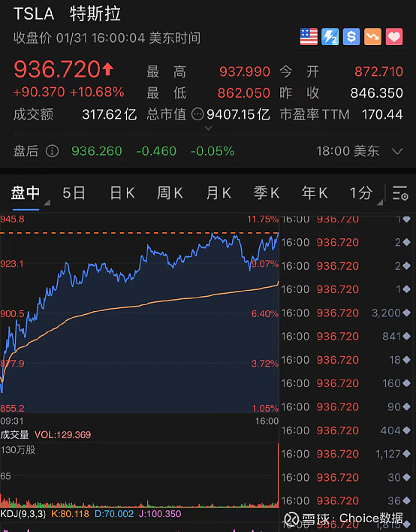
Task: Tap the orange downward trend icon
Action: click(372, 37)
